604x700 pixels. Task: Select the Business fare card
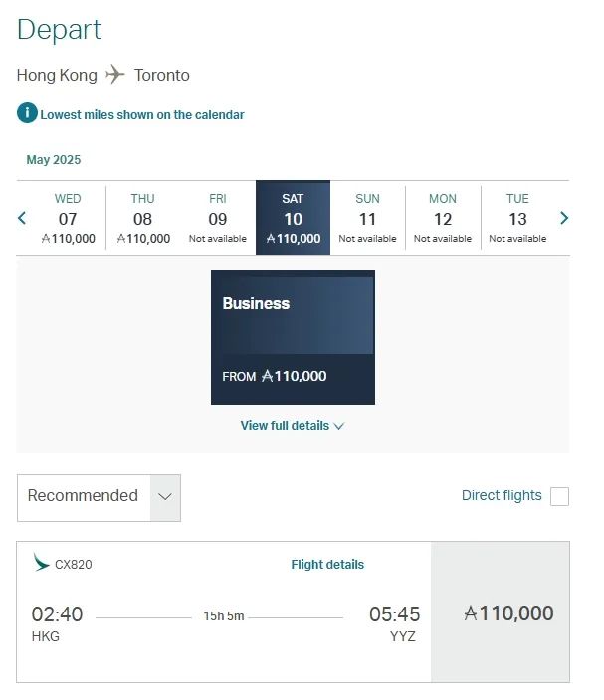pos(294,337)
